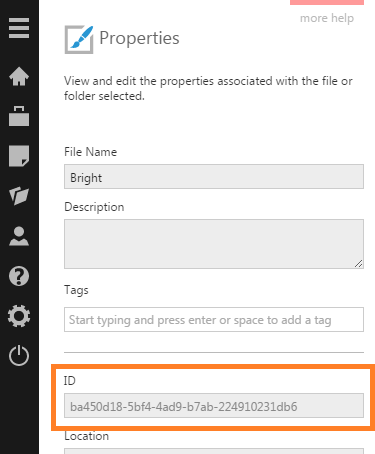This screenshot has height=454, width=375.
Task: Open the settings gear icon
Action: point(19,316)
